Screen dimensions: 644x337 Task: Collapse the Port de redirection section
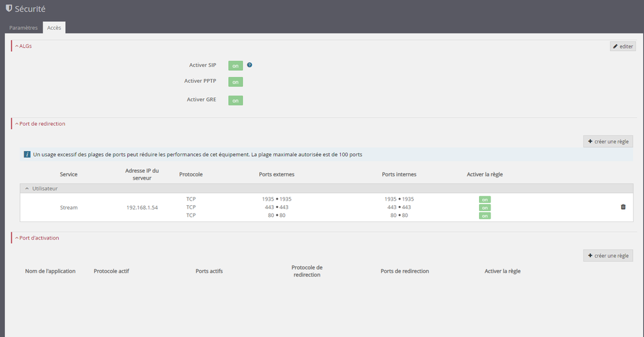pyautogui.click(x=39, y=123)
